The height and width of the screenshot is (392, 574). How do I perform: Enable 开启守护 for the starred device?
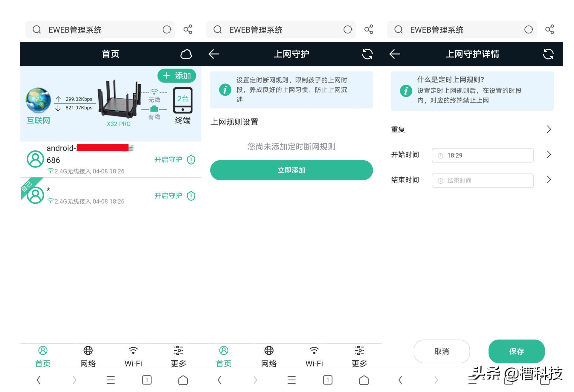168,195
